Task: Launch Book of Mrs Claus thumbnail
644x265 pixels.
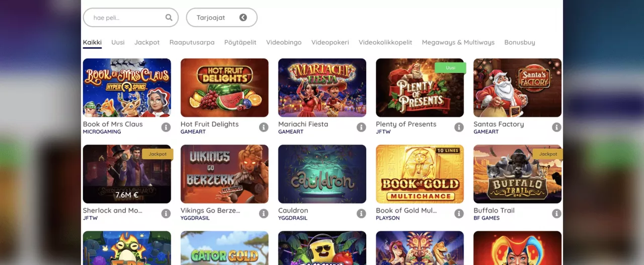Action: 127,88
